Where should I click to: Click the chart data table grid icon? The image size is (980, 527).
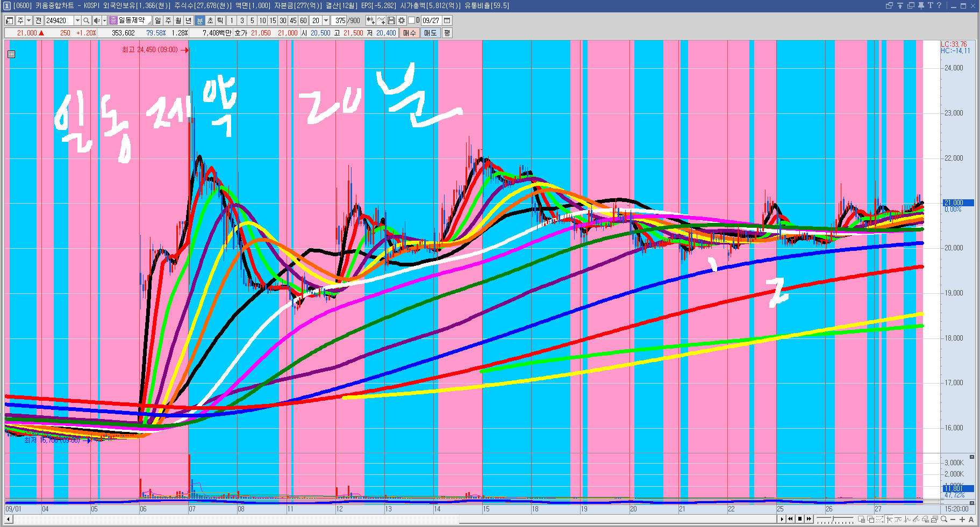coord(11,54)
